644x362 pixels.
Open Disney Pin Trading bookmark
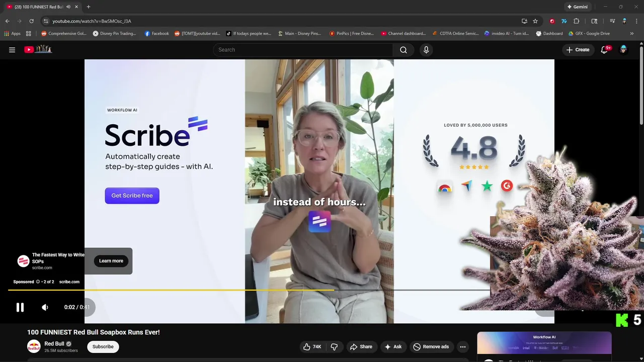point(115,34)
